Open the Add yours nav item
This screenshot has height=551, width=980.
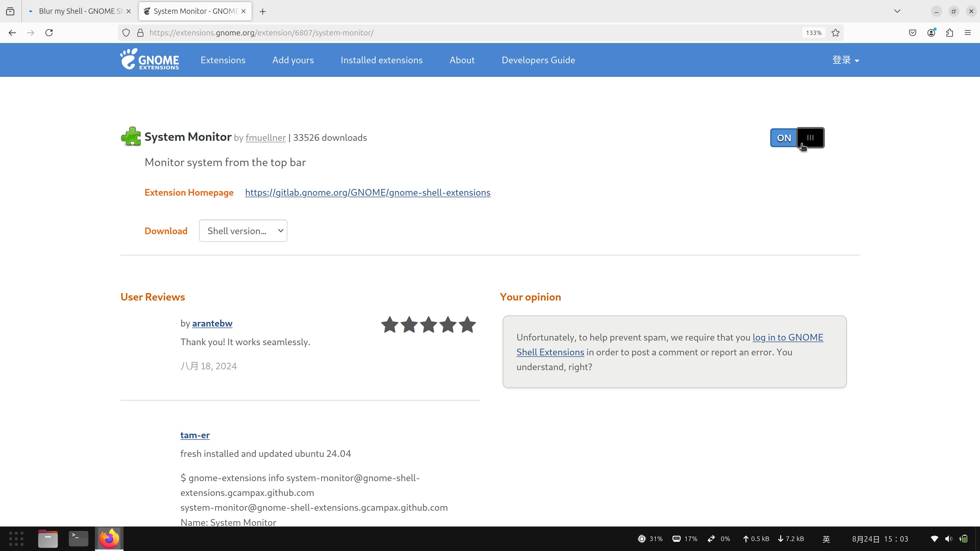[x=293, y=60]
